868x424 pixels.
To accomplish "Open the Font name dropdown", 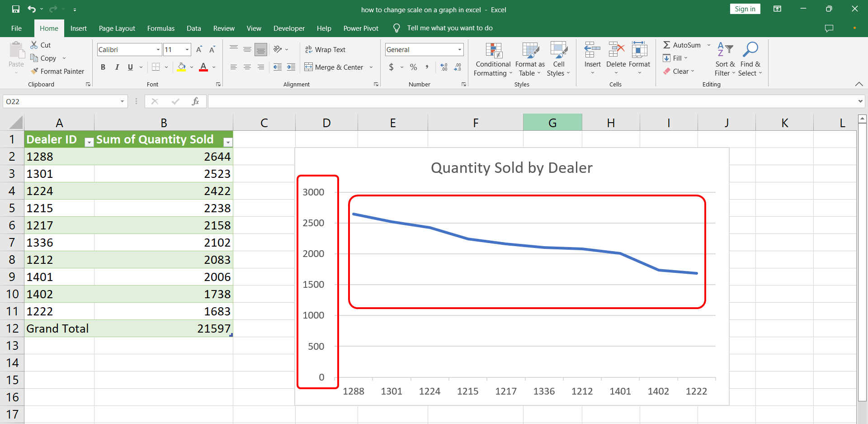I will pyautogui.click(x=158, y=50).
